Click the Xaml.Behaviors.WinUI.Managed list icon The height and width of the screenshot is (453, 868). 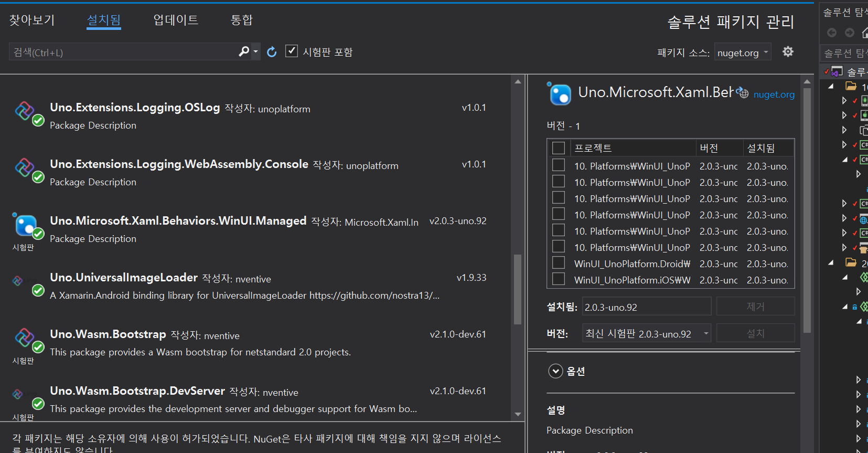pyautogui.click(x=25, y=225)
